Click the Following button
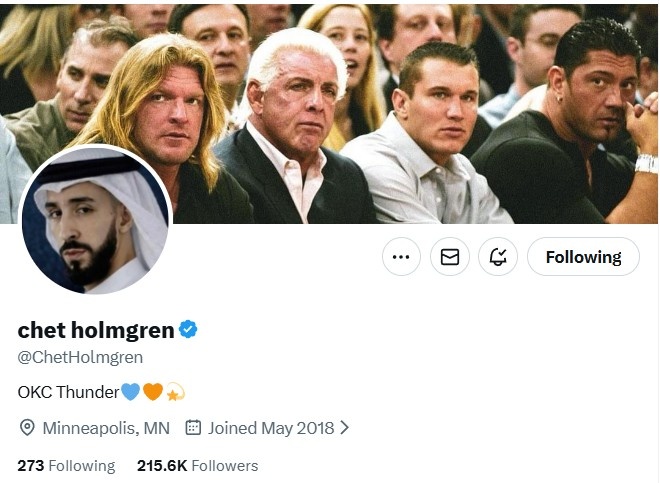The image size is (660, 483). coord(583,257)
